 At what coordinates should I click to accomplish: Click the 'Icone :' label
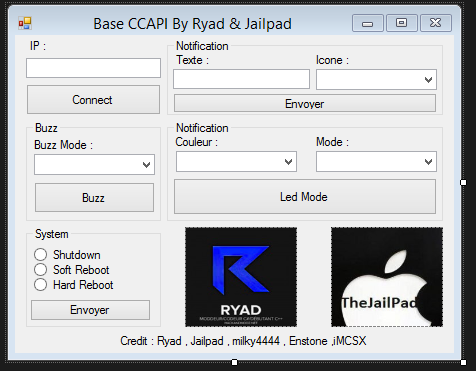(x=332, y=60)
